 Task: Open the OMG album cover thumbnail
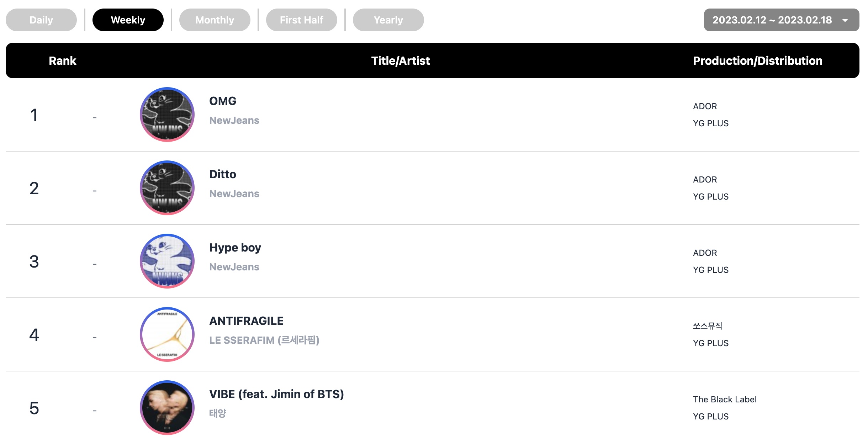(x=167, y=115)
